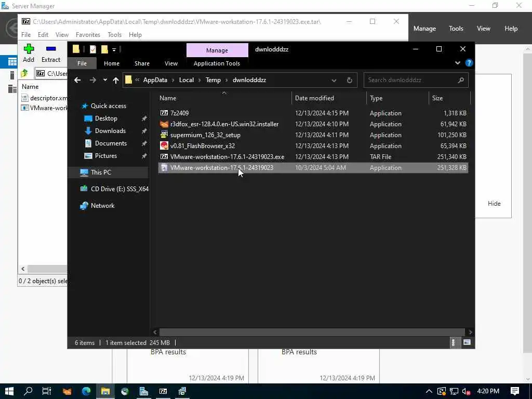532x399 pixels.
Task: Select Network in navigation pane
Action: click(x=102, y=206)
